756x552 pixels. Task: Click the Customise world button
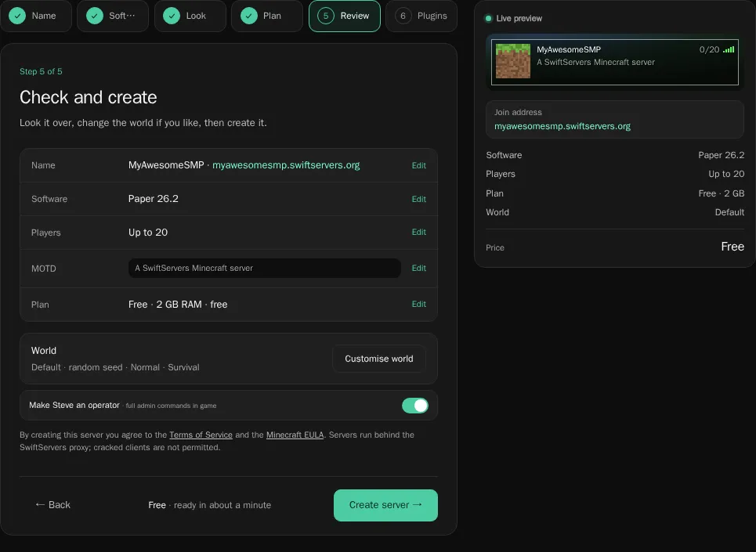pyautogui.click(x=379, y=359)
